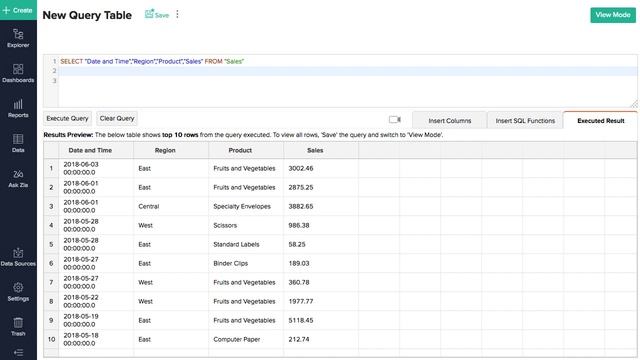
Task: Click the Computer Paper product cell
Action: coord(246,339)
